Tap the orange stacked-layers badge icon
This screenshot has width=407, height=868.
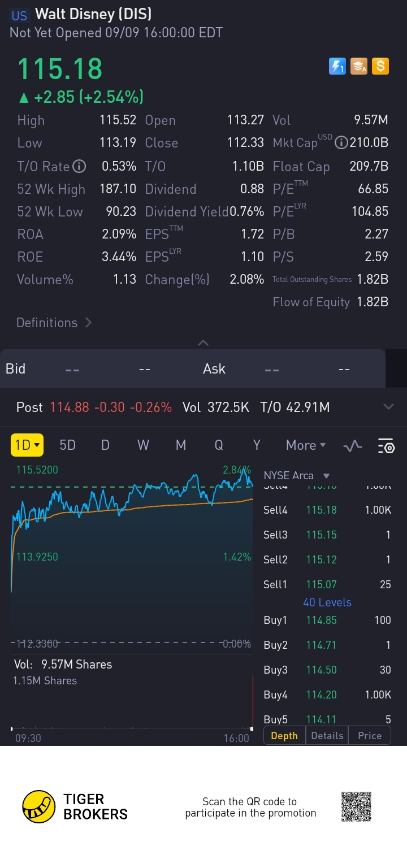tap(359, 67)
